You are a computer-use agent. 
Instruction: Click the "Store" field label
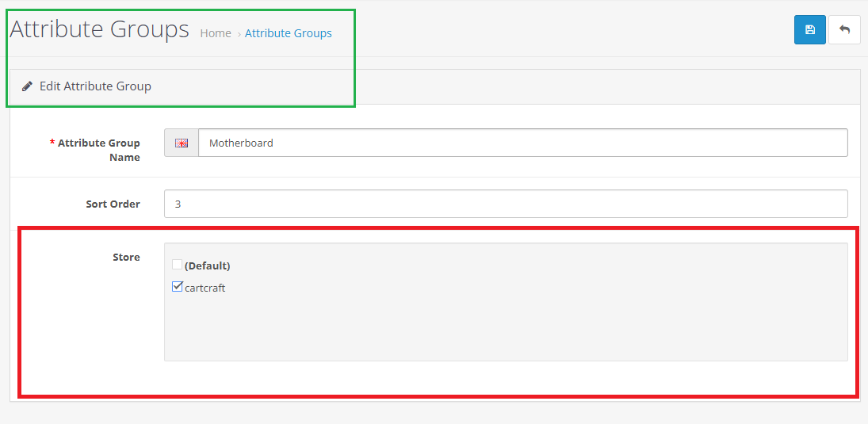click(x=126, y=257)
